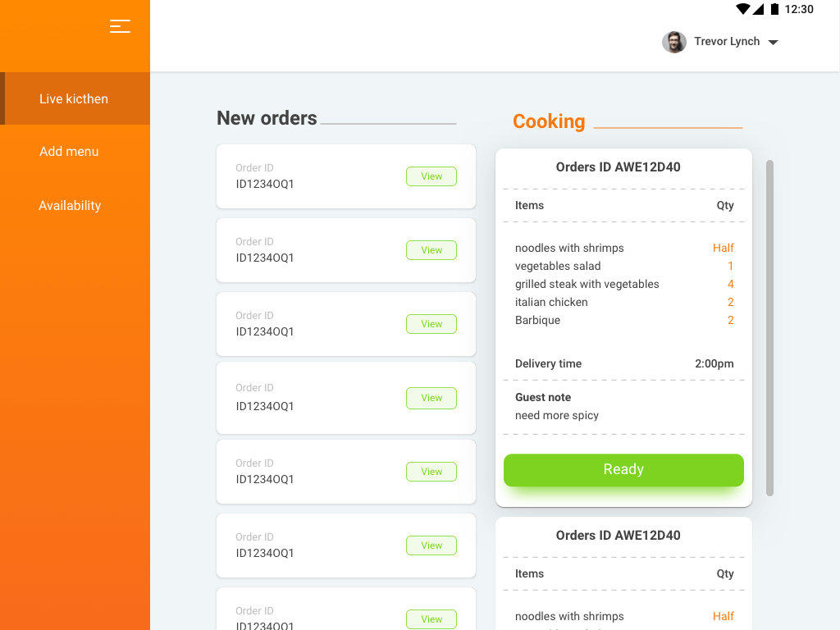Select View on the sixth new order

[431, 546]
